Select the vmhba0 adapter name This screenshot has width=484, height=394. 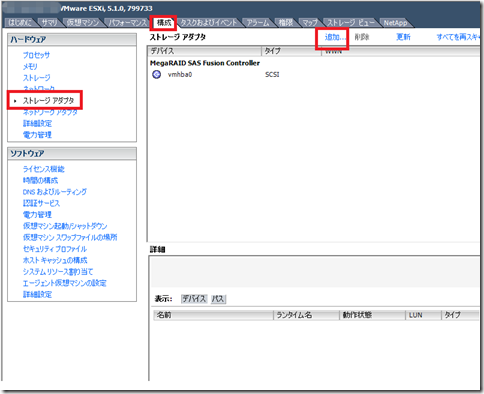click(180, 74)
